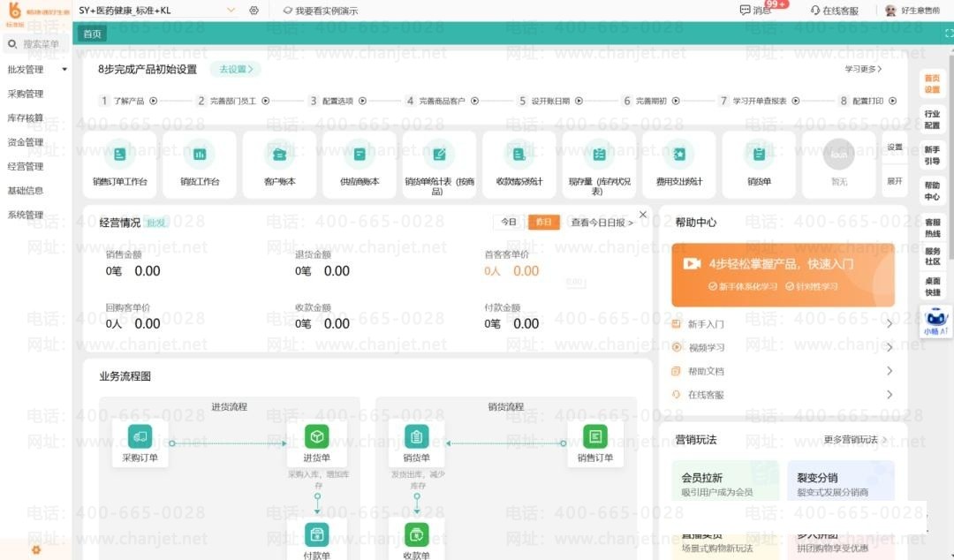Click the gear icon at sidebar bottom
The height and width of the screenshot is (560, 954).
coord(36,549)
